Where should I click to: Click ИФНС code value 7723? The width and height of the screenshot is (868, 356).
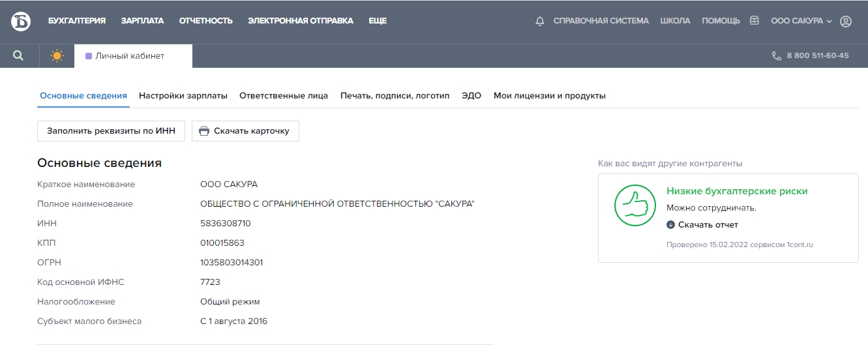[x=210, y=282]
